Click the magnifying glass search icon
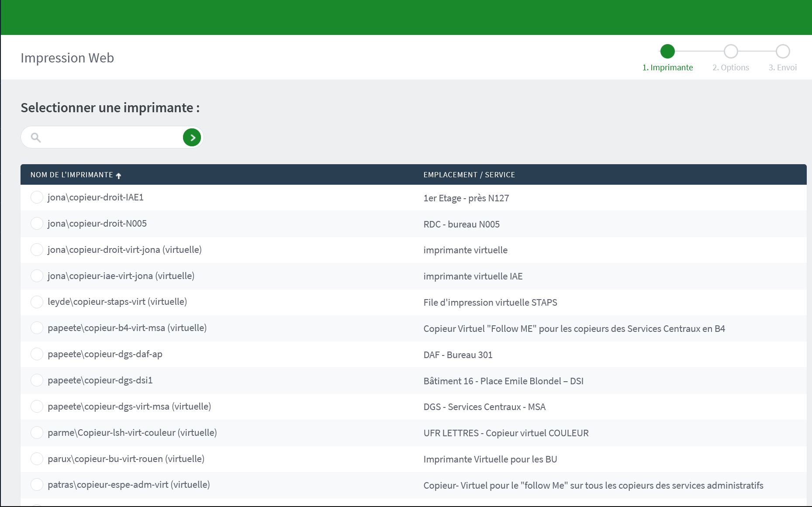This screenshot has width=812, height=507. coord(36,138)
